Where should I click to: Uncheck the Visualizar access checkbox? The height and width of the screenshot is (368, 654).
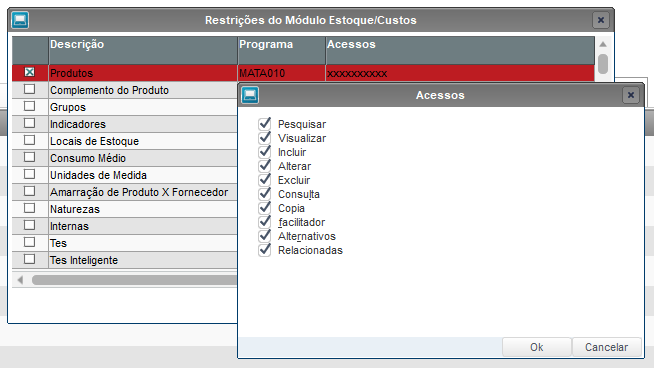[264, 138]
